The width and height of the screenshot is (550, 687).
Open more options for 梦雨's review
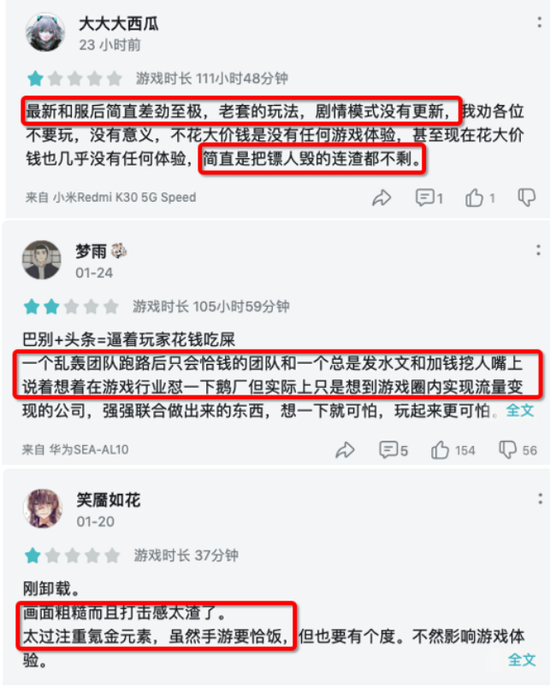point(538,251)
